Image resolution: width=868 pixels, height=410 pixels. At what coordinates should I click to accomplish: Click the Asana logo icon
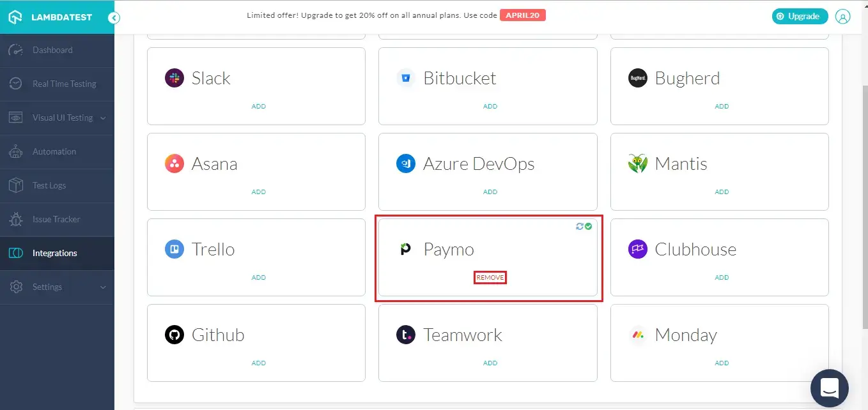174,163
